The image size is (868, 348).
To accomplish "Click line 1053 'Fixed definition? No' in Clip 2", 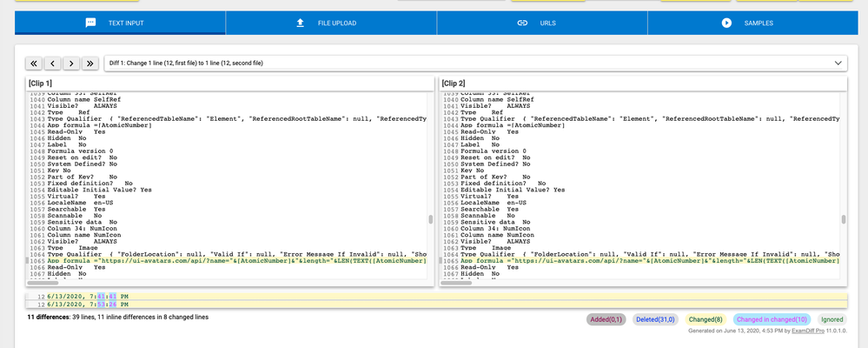I will [x=503, y=183].
